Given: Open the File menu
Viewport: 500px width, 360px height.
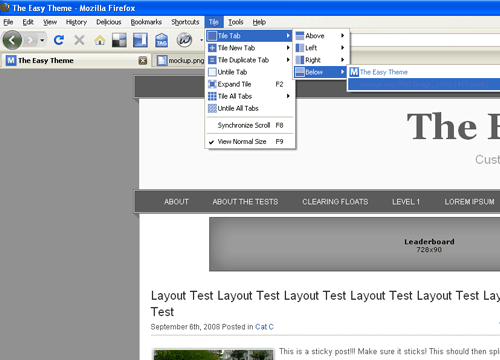Looking at the screenshot, I should 8,22.
